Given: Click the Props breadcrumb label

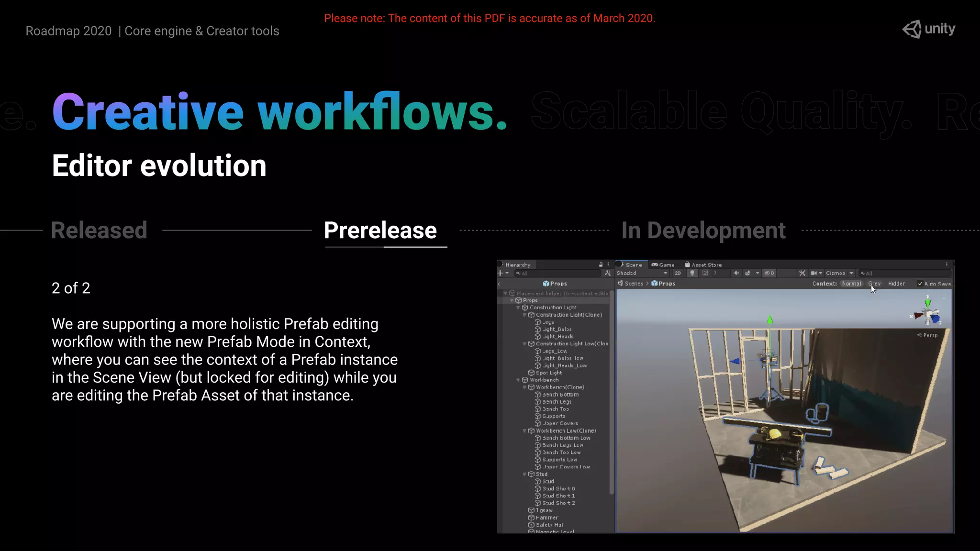Looking at the screenshot, I should click(x=667, y=284).
